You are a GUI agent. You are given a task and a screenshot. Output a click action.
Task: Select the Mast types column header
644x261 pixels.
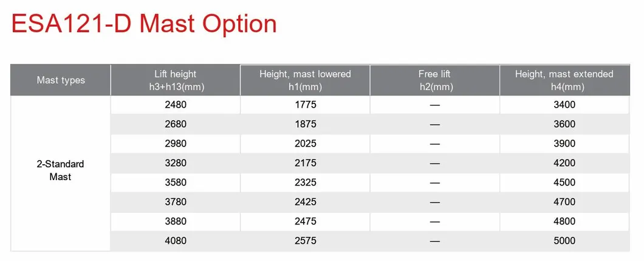pos(61,80)
